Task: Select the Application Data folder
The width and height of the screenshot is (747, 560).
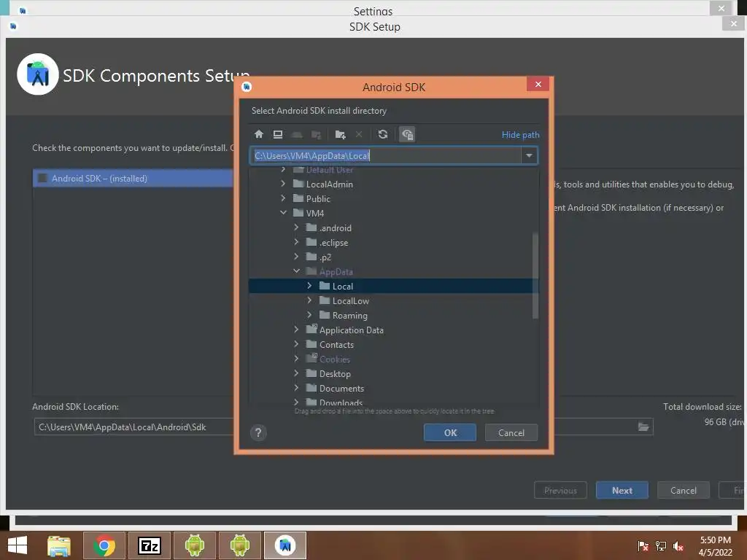Action: [x=351, y=330]
